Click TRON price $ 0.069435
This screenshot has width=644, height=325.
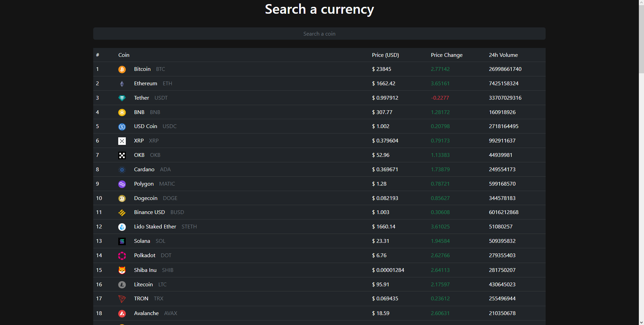pos(385,299)
